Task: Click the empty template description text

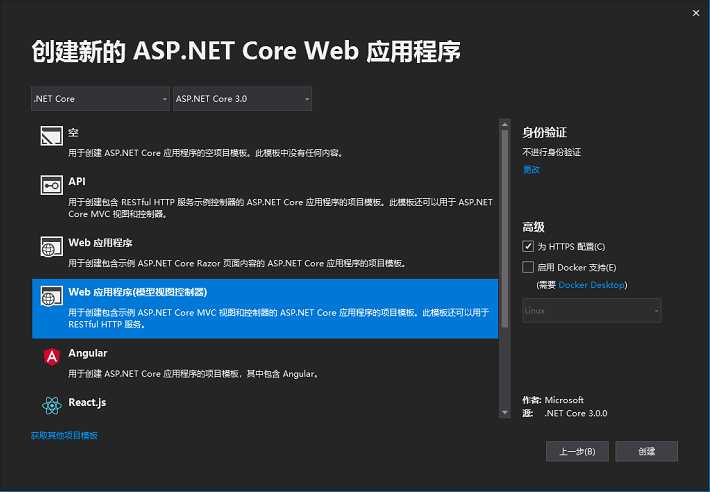Action: pos(206,153)
